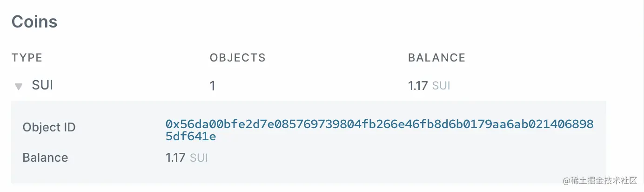The height and width of the screenshot is (192, 644).
Task: Sort by the TYPE column header
Action: coord(27,58)
